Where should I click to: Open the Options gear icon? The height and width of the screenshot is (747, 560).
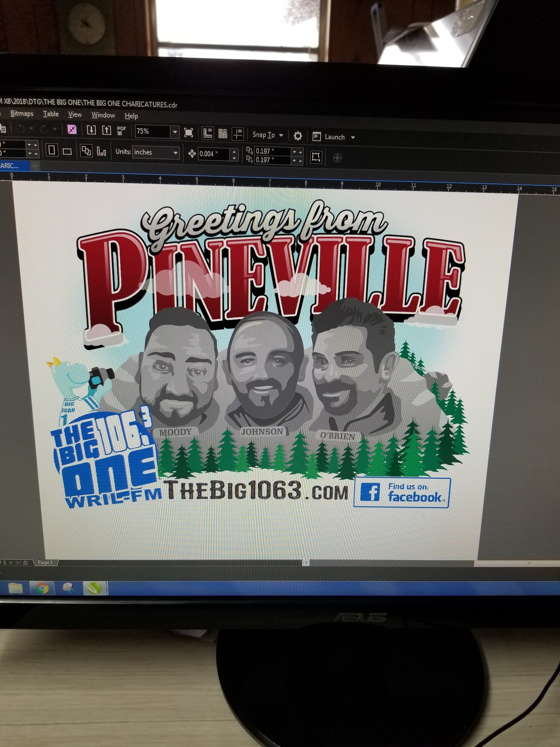coord(298,136)
